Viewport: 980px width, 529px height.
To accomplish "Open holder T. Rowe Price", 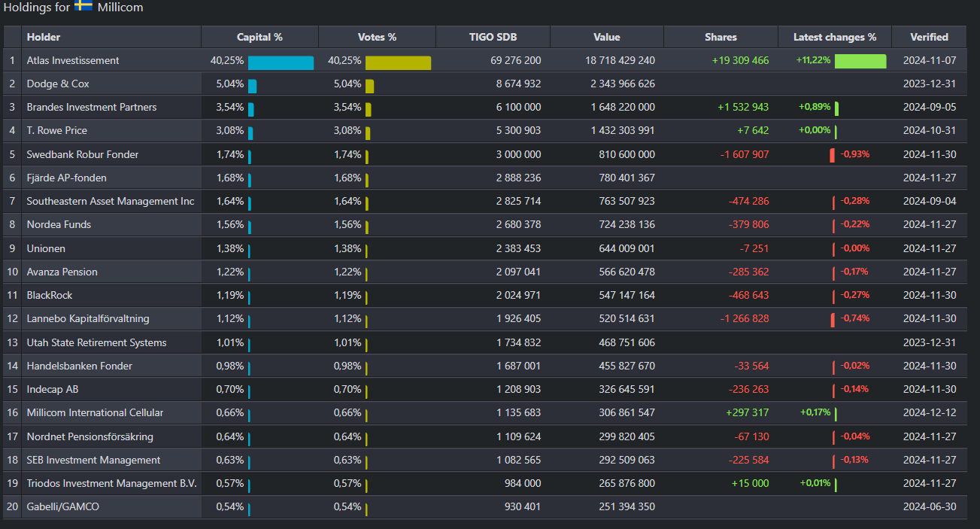I will click(57, 130).
